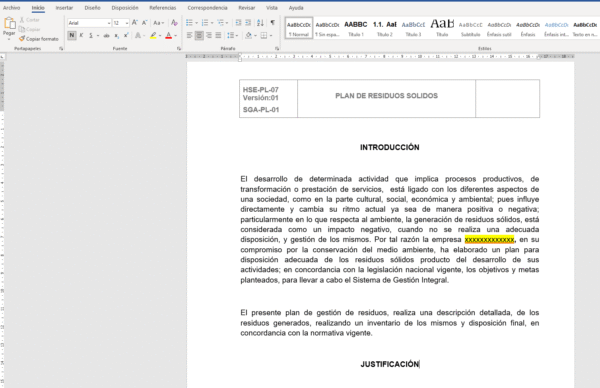The width and height of the screenshot is (600, 388).
Task: Apply the yellow highlighter pen
Action: tap(153, 36)
